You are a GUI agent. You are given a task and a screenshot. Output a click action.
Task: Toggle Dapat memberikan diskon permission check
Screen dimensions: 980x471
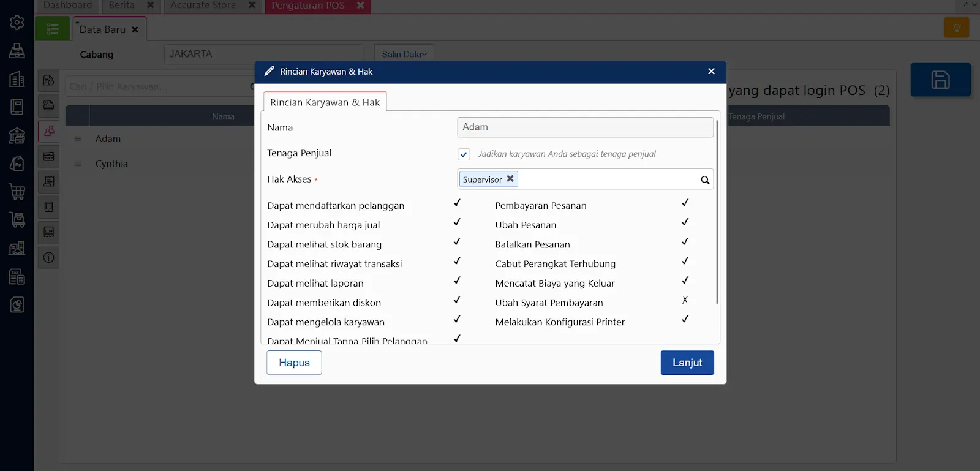[x=457, y=300]
